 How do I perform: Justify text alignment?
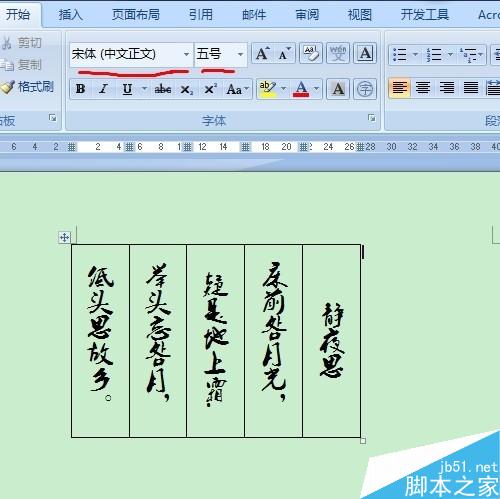pyautogui.click(x=471, y=88)
